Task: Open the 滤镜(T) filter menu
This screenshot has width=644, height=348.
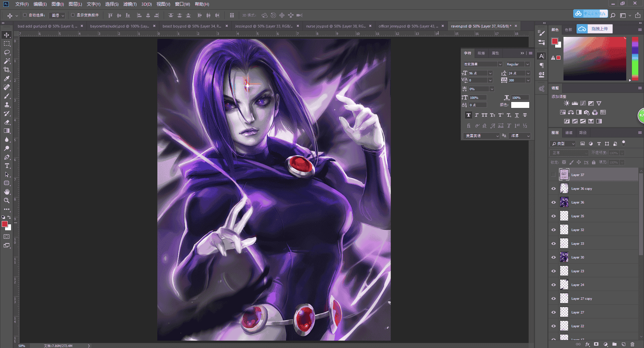Action: coord(130,4)
